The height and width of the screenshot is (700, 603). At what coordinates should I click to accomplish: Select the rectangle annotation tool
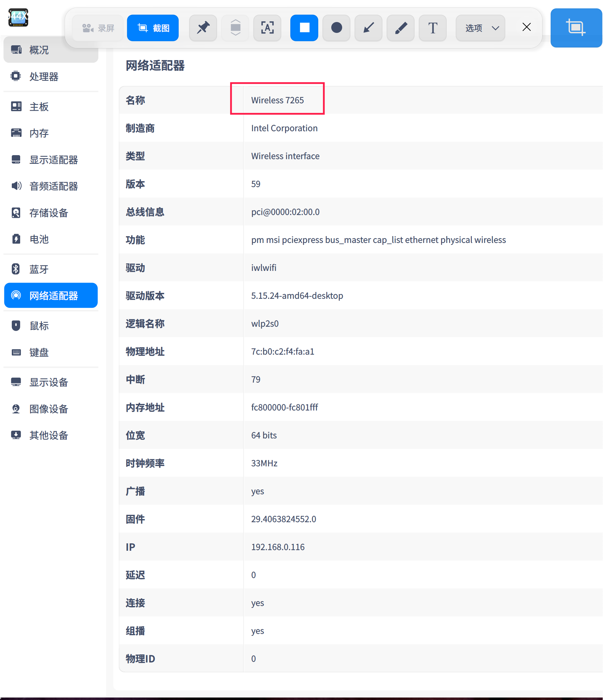coord(304,28)
